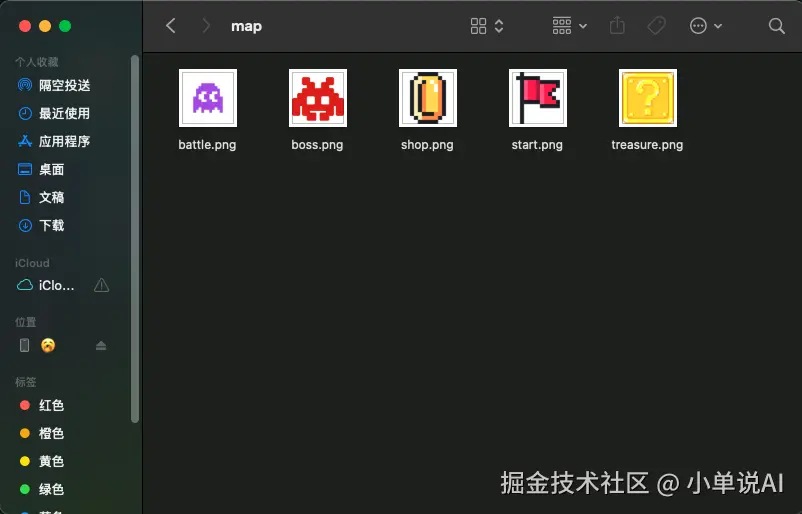Click the document icon beside 文稿
This screenshot has height=514, width=802.
(25, 197)
